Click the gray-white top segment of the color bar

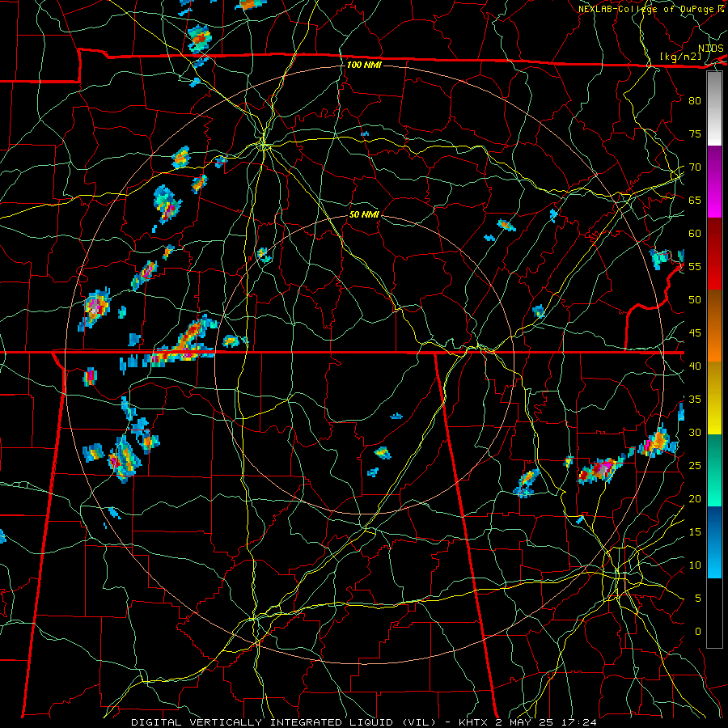(714, 109)
